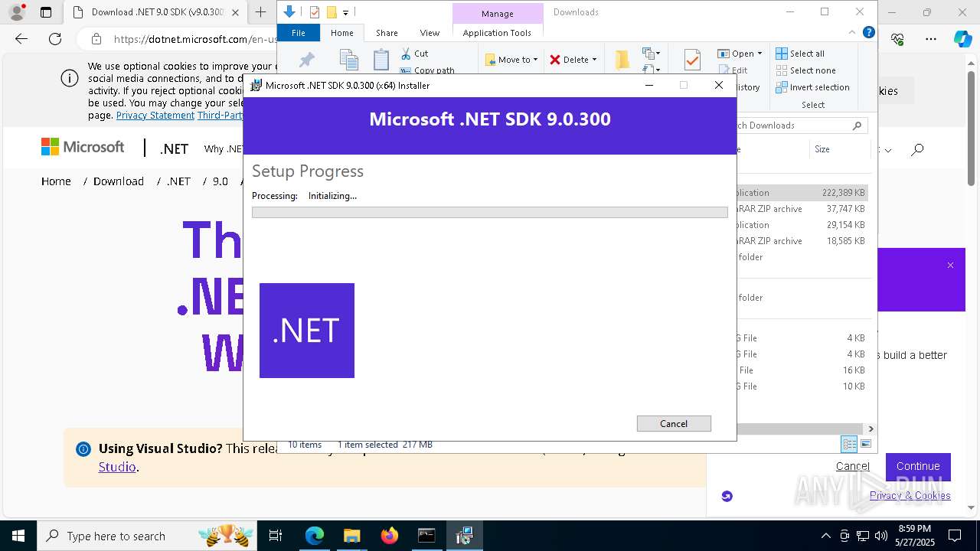Open Explorer Help question mark icon
Viewport: 980px width, 551px height.
click(868, 32)
